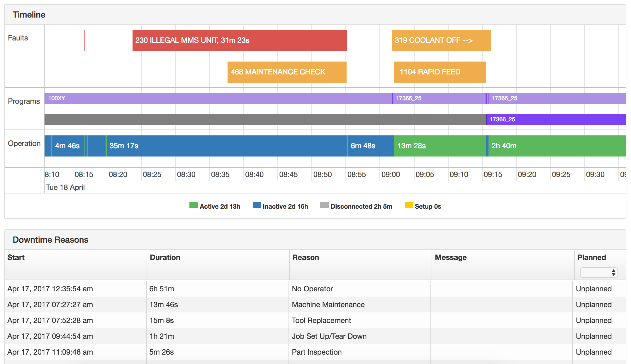Viewport: 631px width, 364px height.
Task: Open the Planned filter dropdown
Action: pos(599,273)
